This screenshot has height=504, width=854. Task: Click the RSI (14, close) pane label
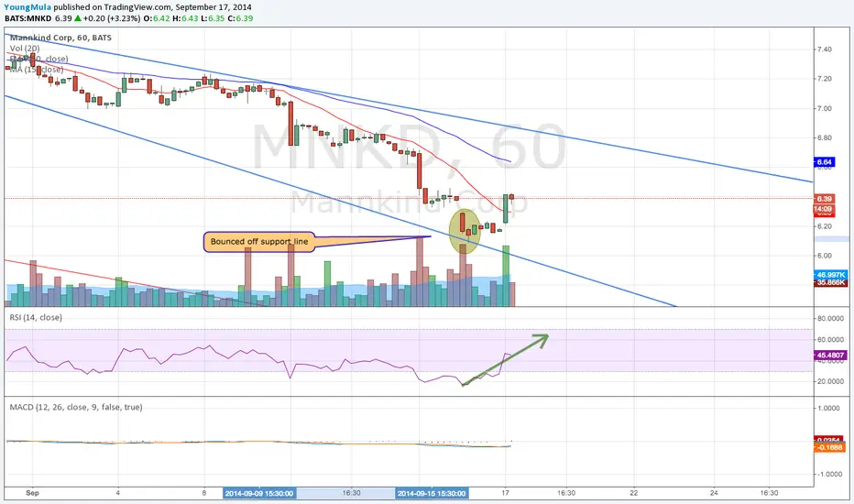(36, 317)
